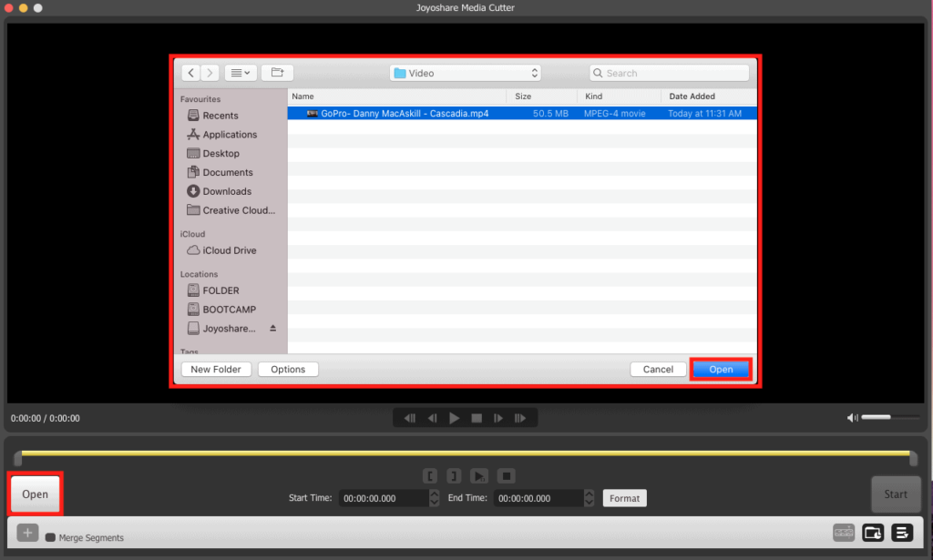Mute audio with the speaker icon
The image size is (933, 560).
pos(852,418)
